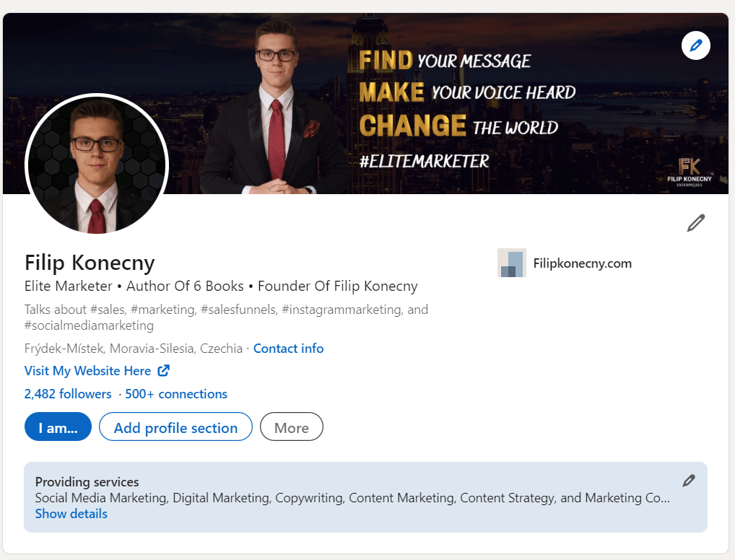This screenshot has height=560, width=735.
Task: Visit My Website Here link
Action: click(88, 370)
